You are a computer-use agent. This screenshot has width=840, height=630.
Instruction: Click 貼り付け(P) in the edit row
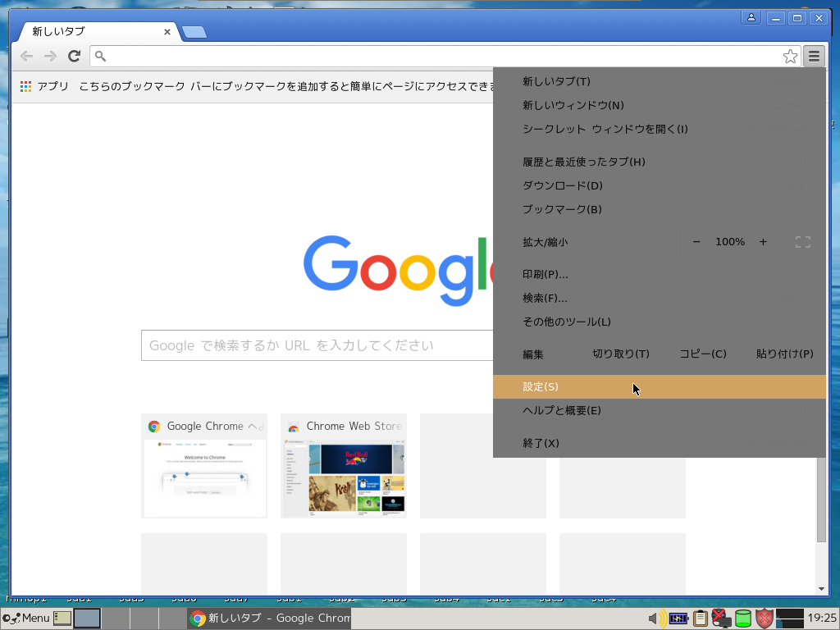click(x=785, y=354)
